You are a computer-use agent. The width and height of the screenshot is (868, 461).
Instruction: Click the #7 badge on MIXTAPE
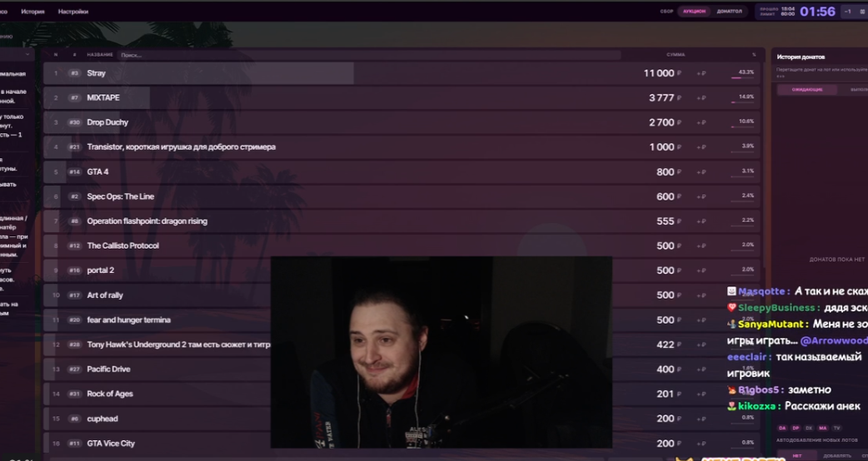pyautogui.click(x=74, y=98)
